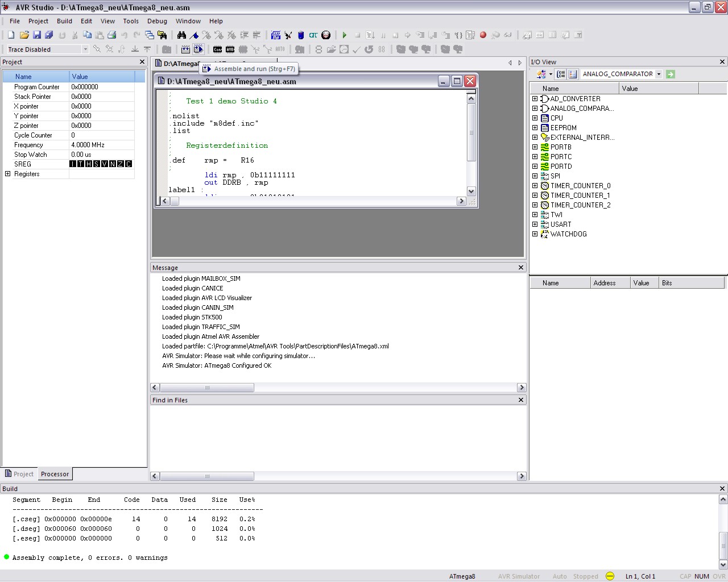728x582 pixels.
Task: Open the File menu
Action: point(15,21)
